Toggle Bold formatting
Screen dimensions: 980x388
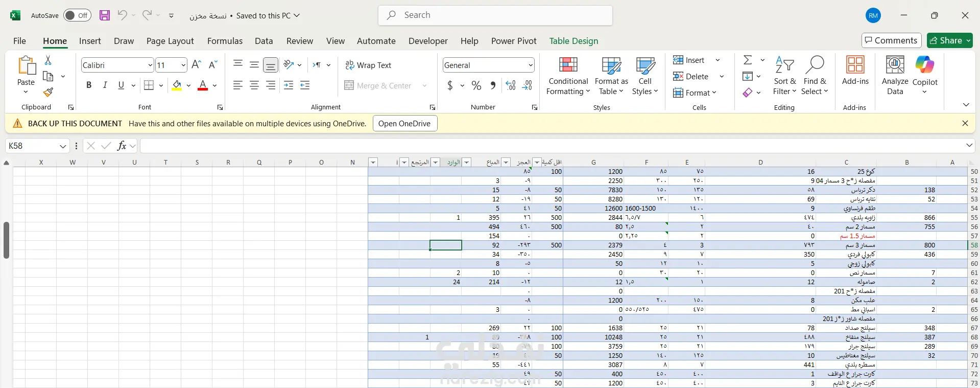click(89, 85)
